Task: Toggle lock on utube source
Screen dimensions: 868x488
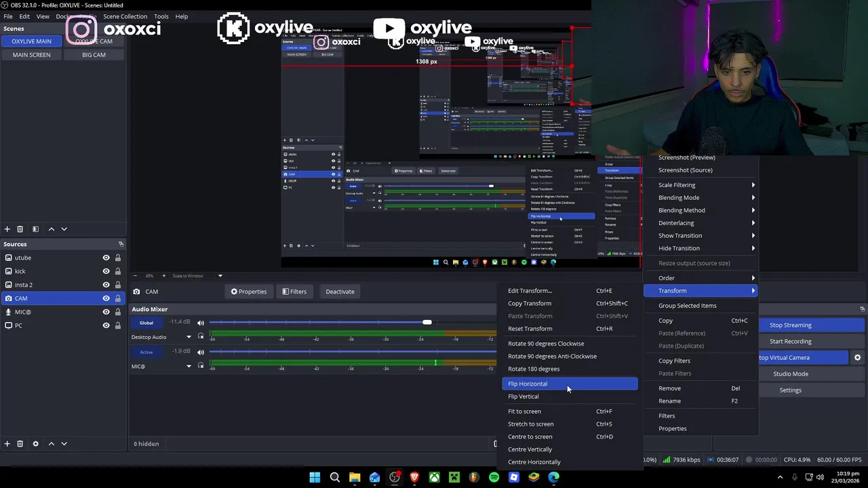Action: [x=118, y=258]
